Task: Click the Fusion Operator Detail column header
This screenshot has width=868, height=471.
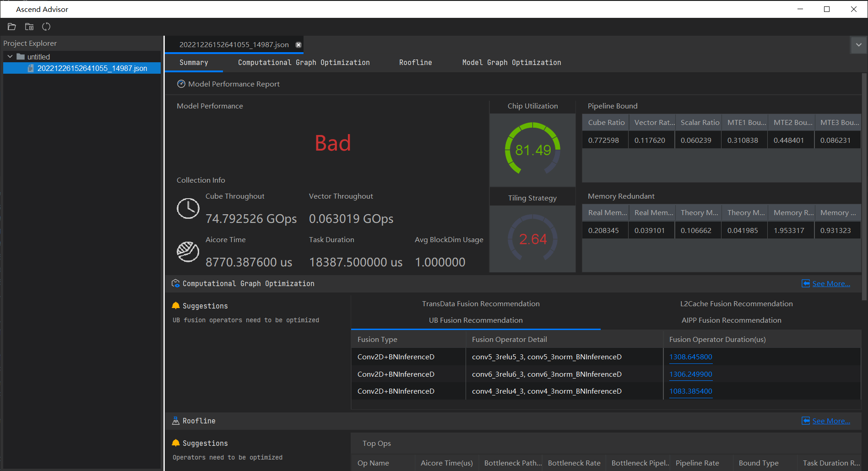Action: pyautogui.click(x=564, y=340)
